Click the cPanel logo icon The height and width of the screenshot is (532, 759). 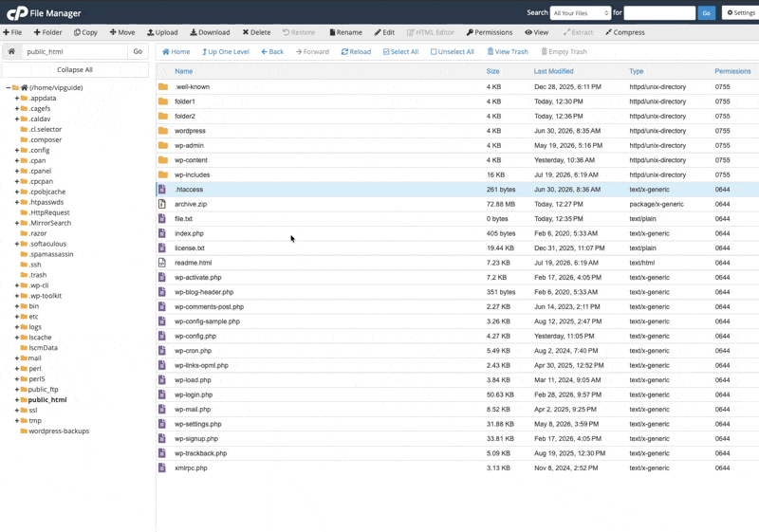[x=17, y=13]
